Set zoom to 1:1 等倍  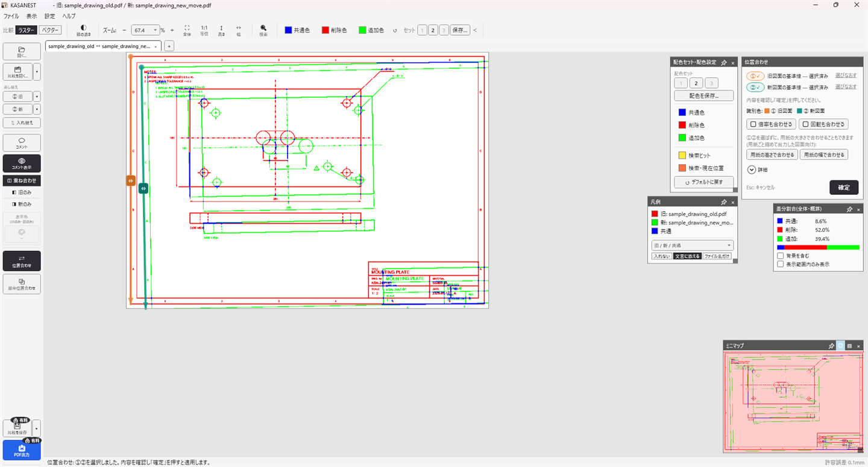[204, 30]
